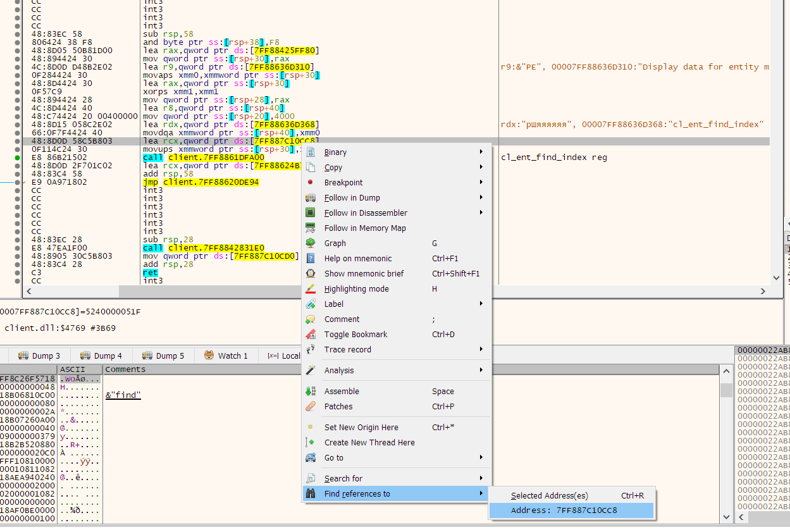Expand the Search for submenu
790x532 pixels.
[x=481, y=478]
